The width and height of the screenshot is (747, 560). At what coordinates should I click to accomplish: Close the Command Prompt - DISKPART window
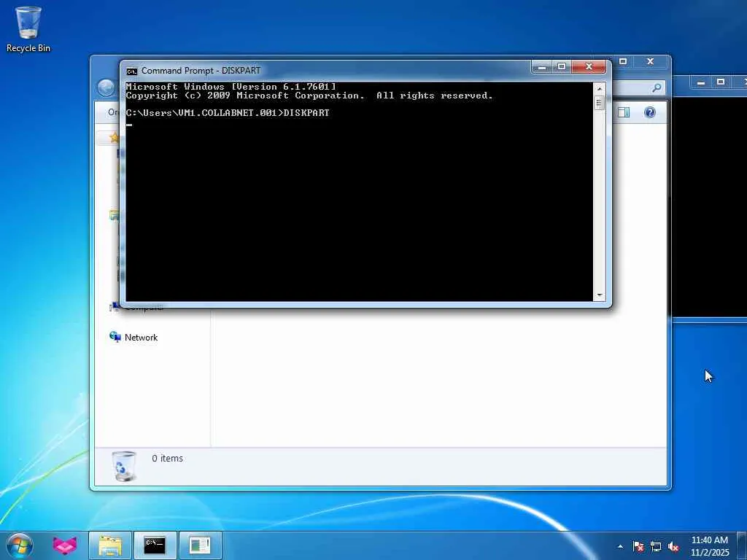coord(589,67)
